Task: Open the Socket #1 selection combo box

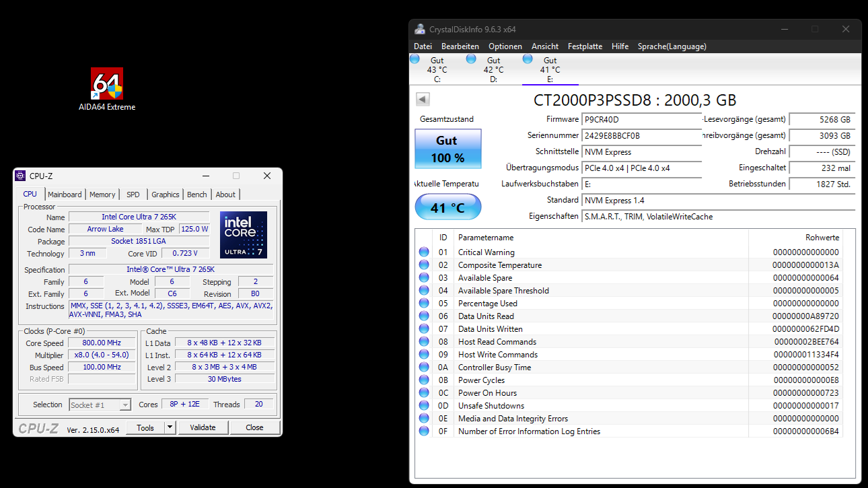Action: pyautogui.click(x=100, y=405)
